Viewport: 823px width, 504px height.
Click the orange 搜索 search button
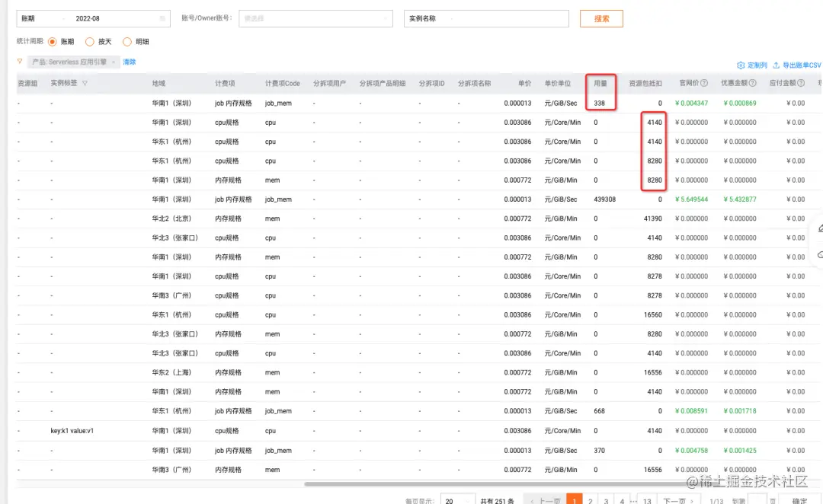coord(601,18)
